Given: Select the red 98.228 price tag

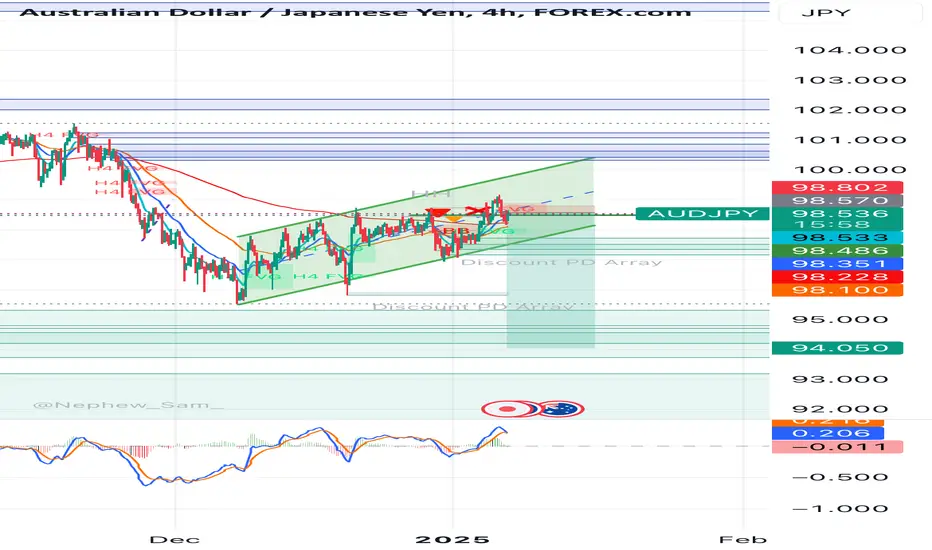Looking at the screenshot, I should pyautogui.click(x=837, y=277).
